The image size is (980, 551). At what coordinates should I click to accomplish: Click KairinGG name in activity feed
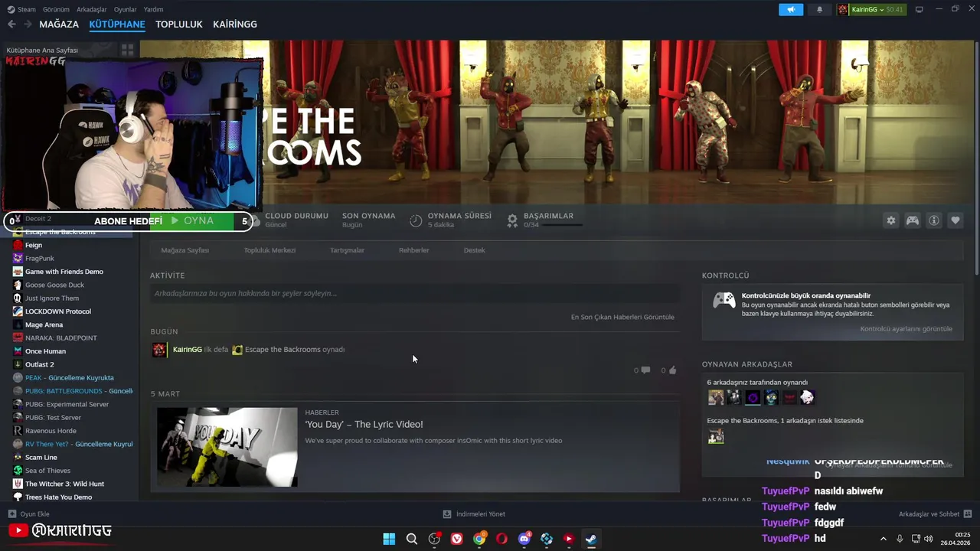(188, 350)
